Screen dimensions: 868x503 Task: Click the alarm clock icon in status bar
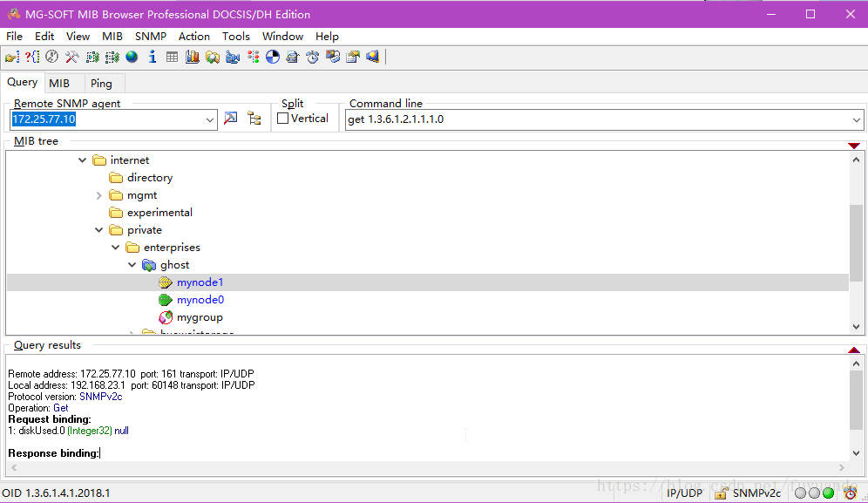(x=850, y=493)
